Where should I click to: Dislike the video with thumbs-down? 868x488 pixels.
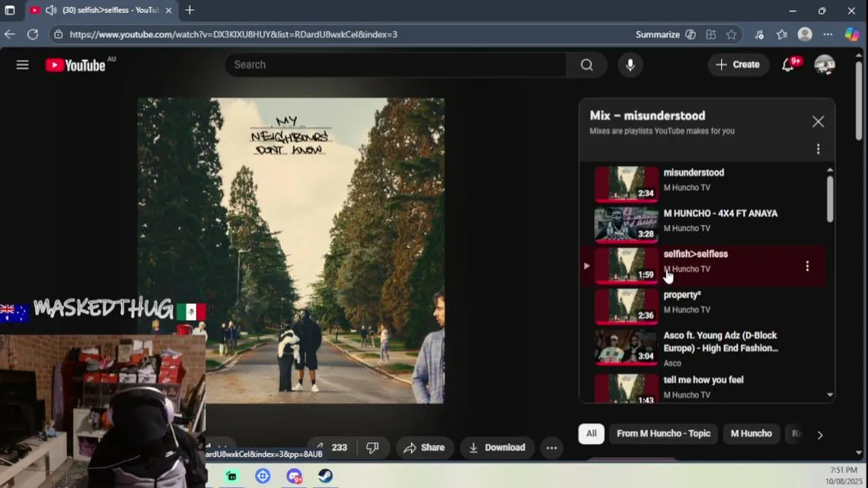click(372, 447)
